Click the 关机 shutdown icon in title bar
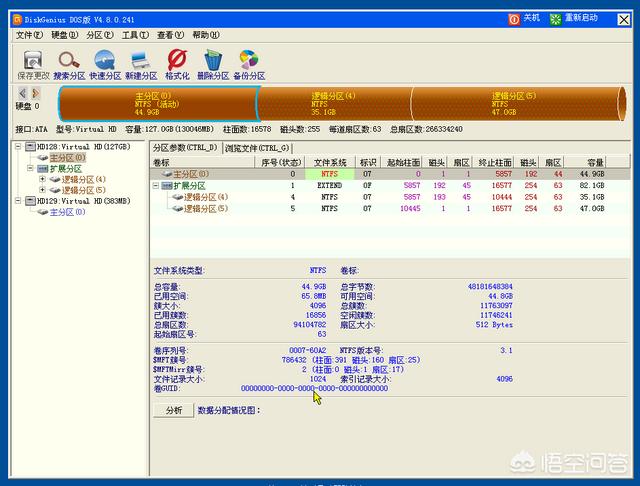 514,19
